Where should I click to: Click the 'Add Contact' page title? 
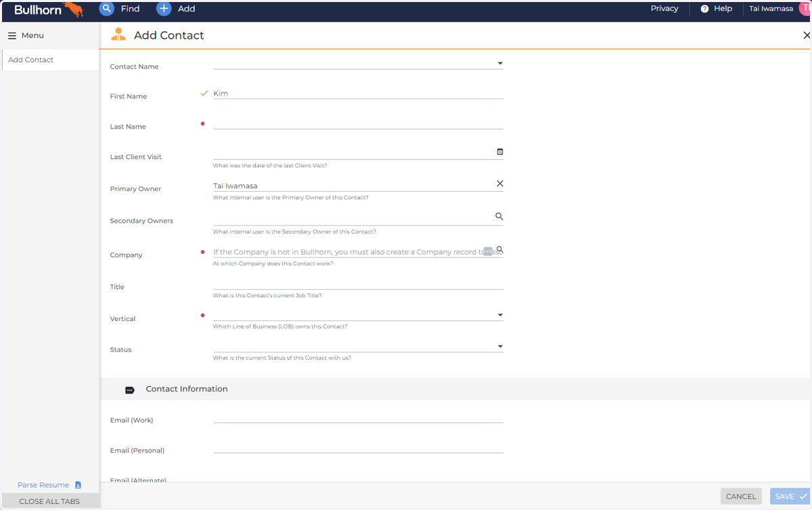coord(169,35)
